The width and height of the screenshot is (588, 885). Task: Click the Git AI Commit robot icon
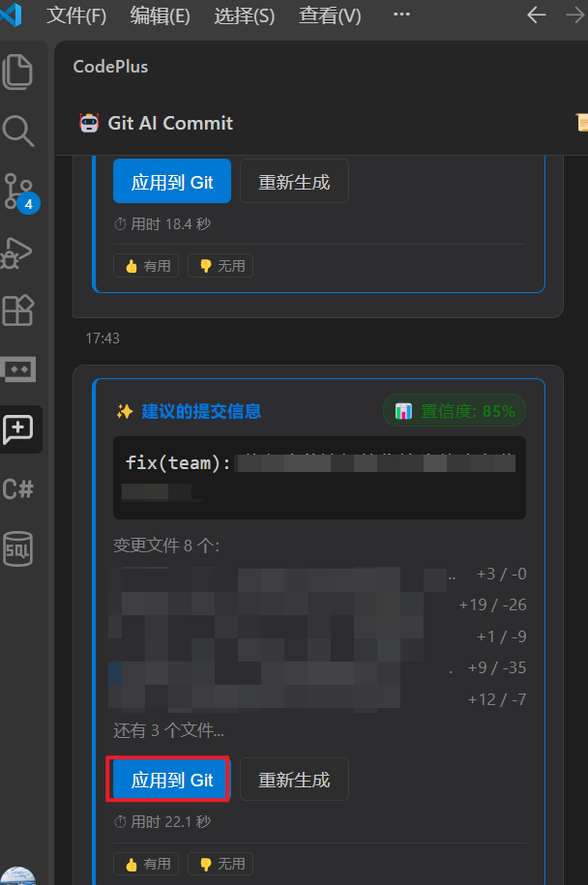point(89,123)
